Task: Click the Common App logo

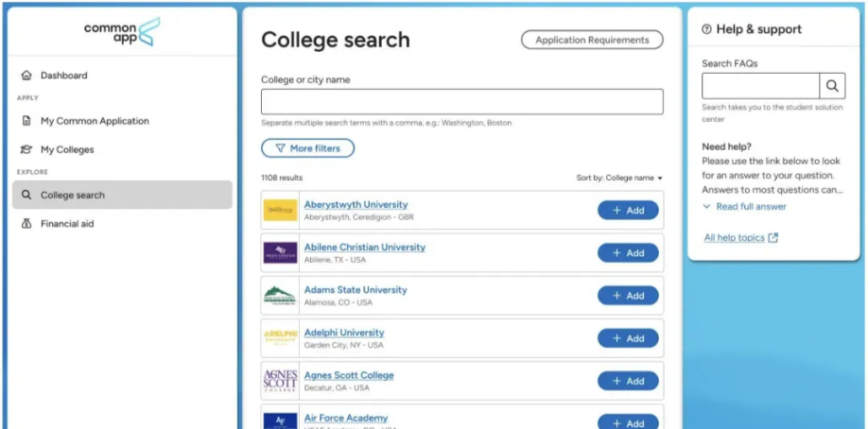Action: (x=122, y=32)
